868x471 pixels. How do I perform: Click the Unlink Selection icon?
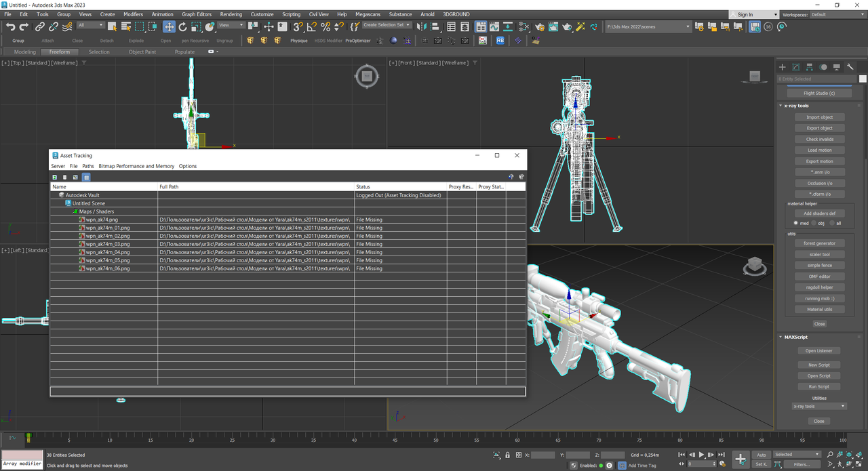[x=53, y=26]
